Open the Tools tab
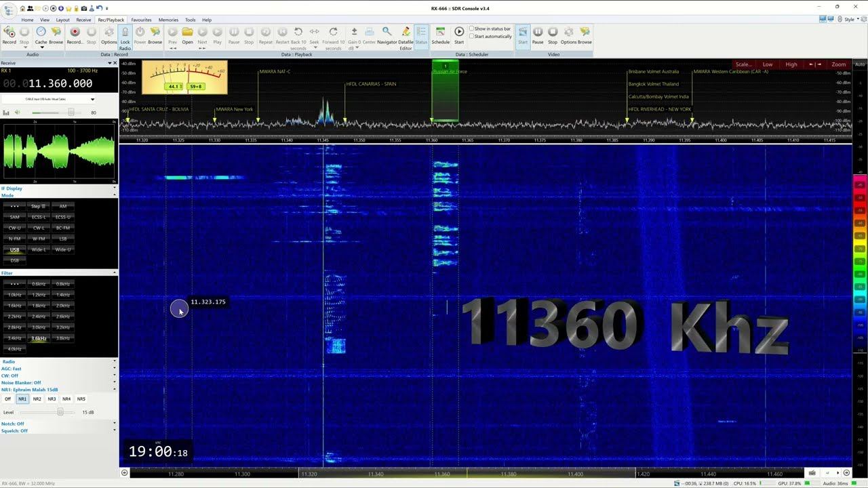868x488 pixels. click(x=191, y=20)
